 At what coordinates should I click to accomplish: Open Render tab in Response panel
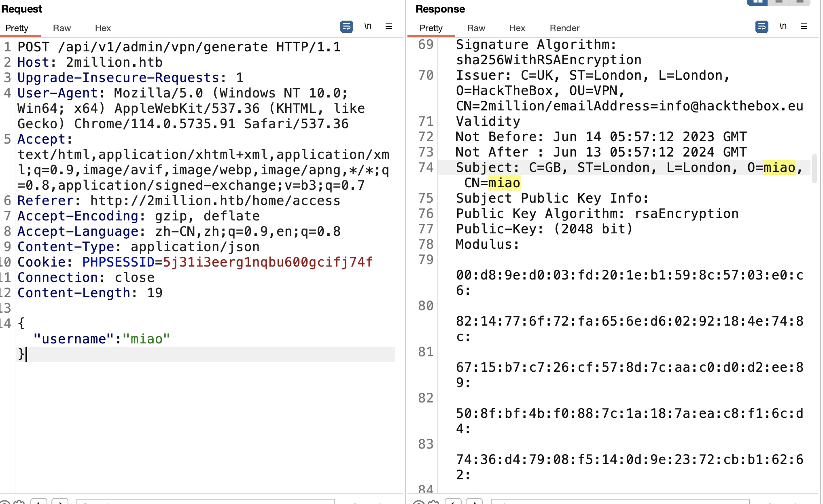pyautogui.click(x=564, y=28)
